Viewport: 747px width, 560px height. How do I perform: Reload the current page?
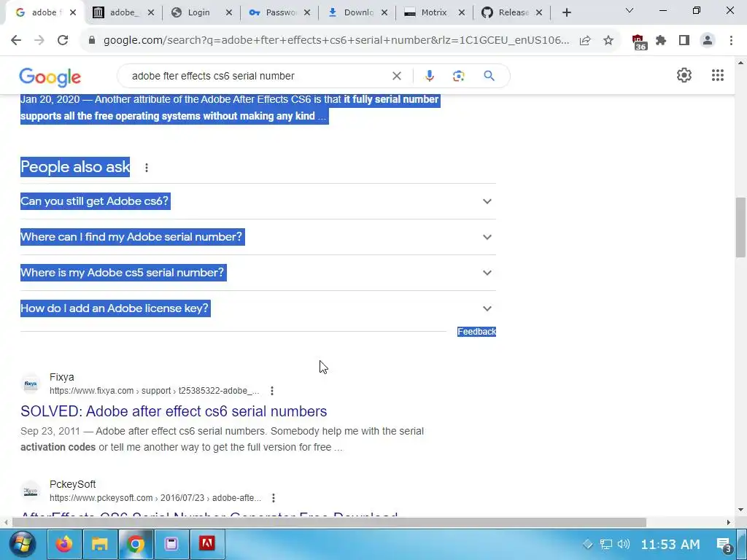63,41
